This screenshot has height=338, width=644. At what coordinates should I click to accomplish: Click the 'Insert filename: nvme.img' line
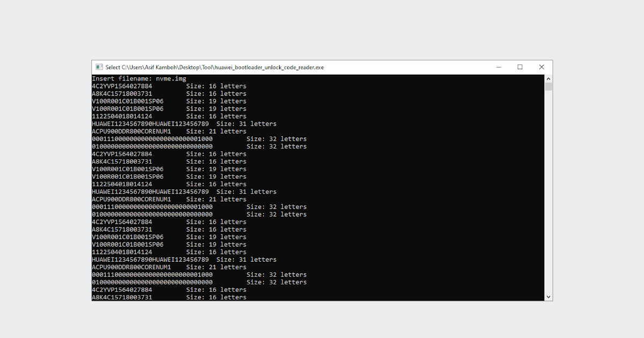[139, 78]
